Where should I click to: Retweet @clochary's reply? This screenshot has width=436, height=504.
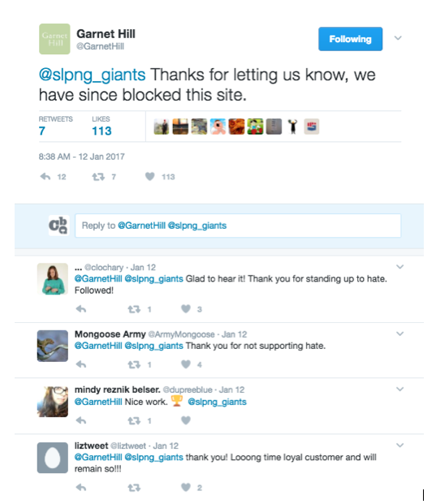click(134, 309)
